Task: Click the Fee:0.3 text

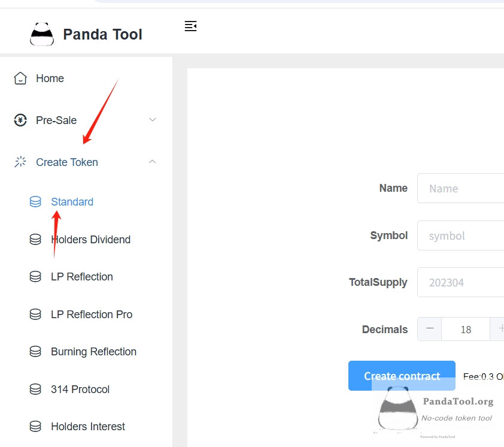Action: click(483, 376)
